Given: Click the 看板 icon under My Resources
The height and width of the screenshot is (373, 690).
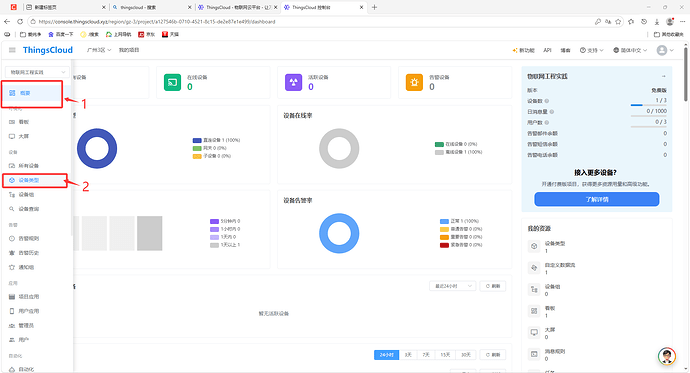Looking at the screenshot, I should click(x=534, y=311).
